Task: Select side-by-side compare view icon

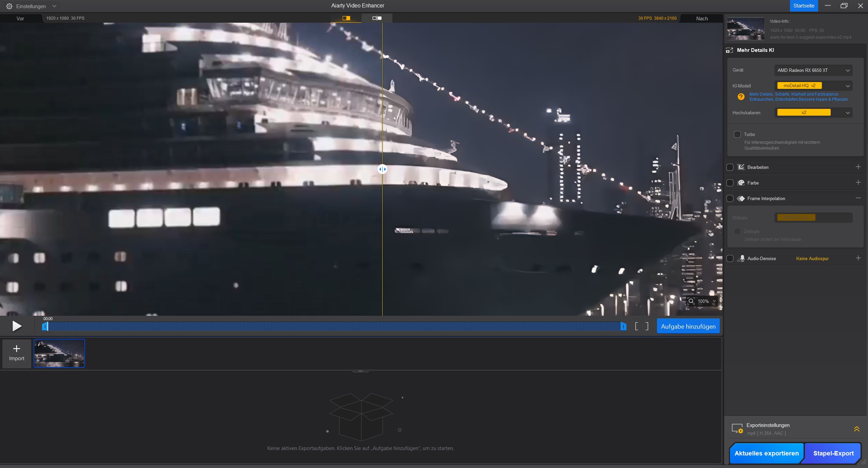Action: click(377, 18)
